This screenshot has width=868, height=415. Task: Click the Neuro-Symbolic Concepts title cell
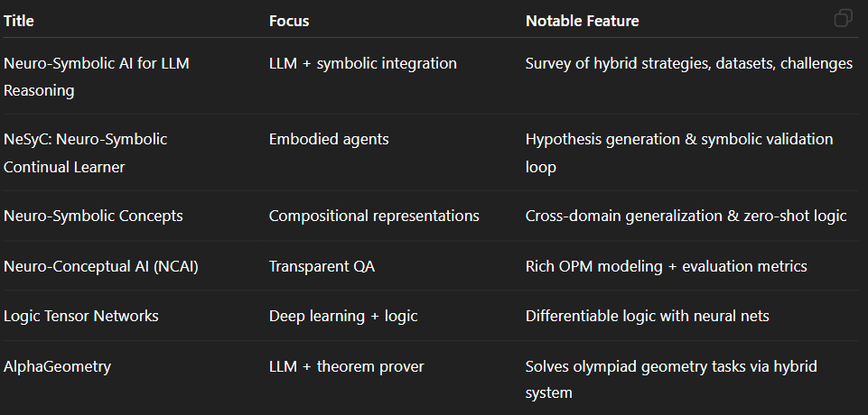pos(93,216)
